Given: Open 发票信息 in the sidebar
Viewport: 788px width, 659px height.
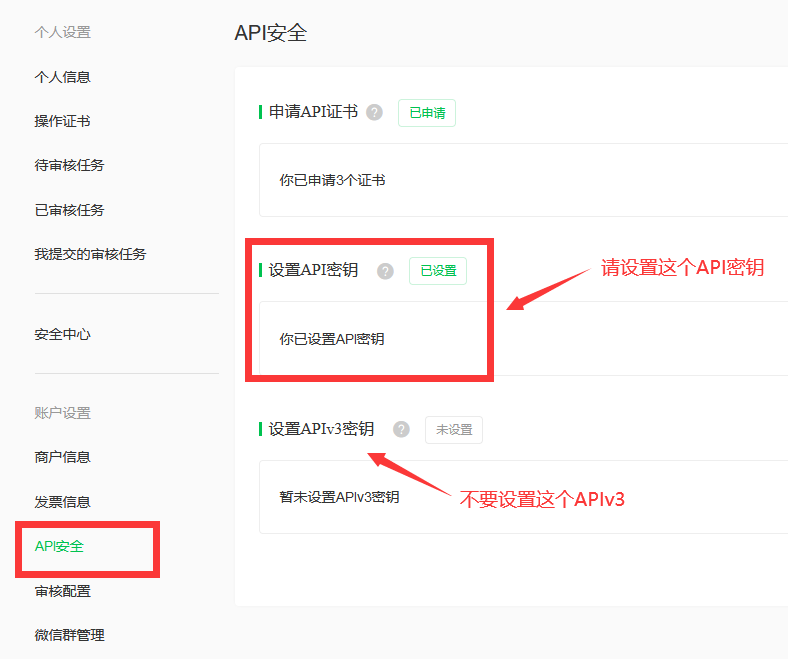Looking at the screenshot, I should pos(62,502).
